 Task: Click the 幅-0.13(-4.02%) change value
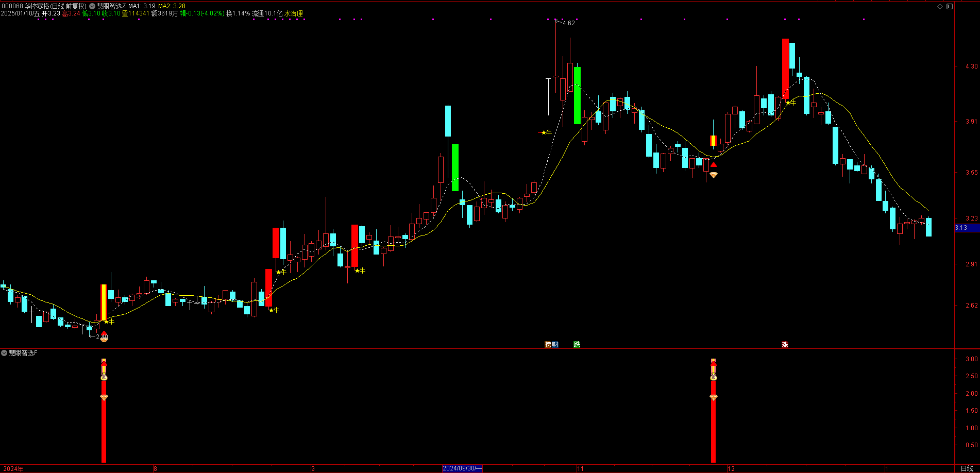point(202,13)
